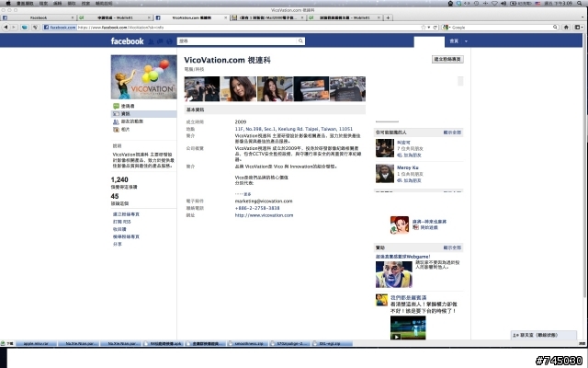
Task: Open Facebook notifications globe icon
Action: 169,41
